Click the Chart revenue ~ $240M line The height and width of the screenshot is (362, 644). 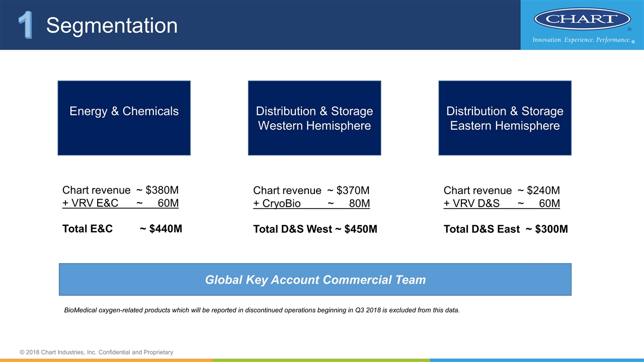[x=502, y=191]
